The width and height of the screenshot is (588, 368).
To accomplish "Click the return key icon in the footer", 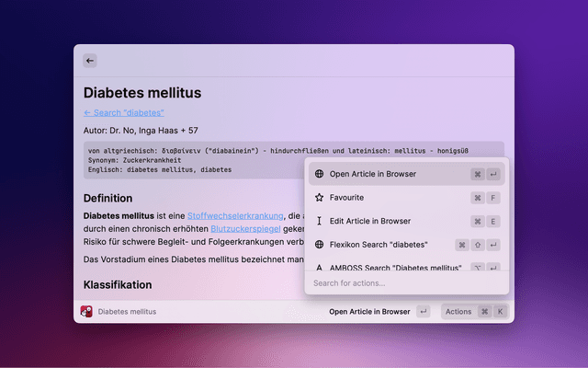I will point(423,312).
